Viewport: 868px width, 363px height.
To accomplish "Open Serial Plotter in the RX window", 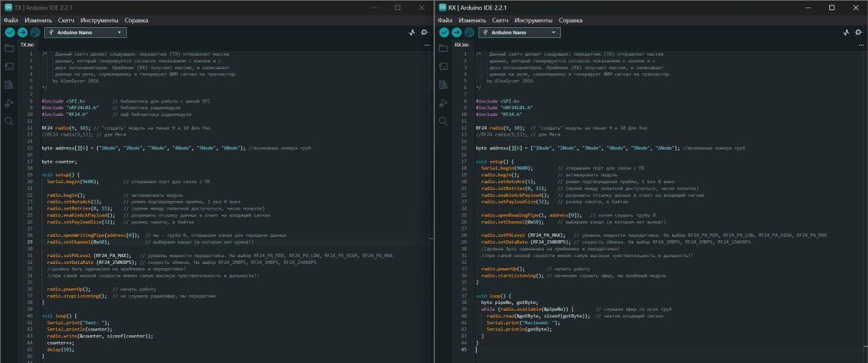I will (x=846, y=32).
